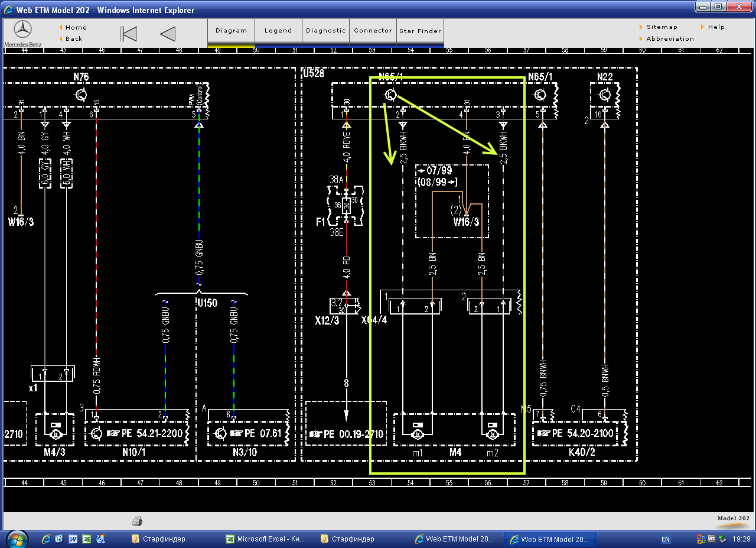Open the Help link

716,27
